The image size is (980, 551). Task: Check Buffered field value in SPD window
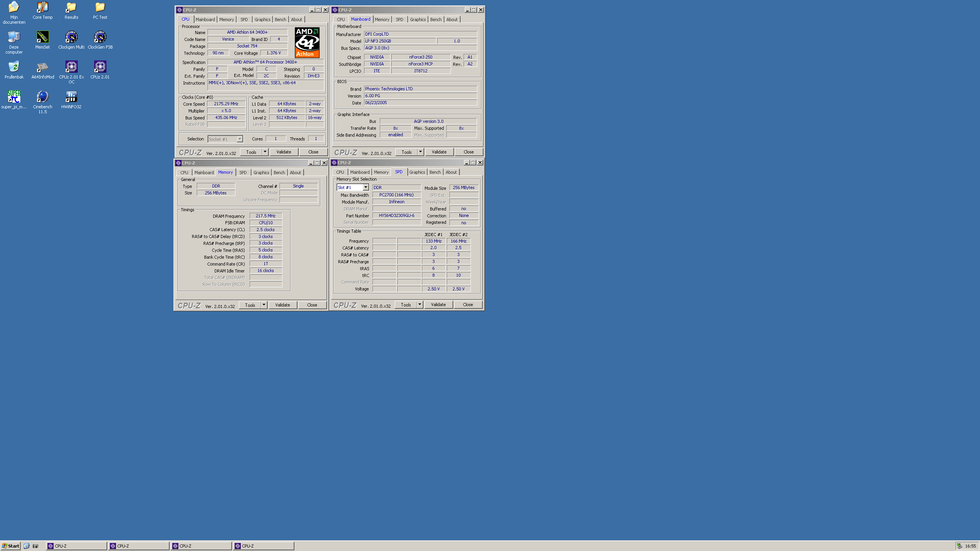(464, 209)
